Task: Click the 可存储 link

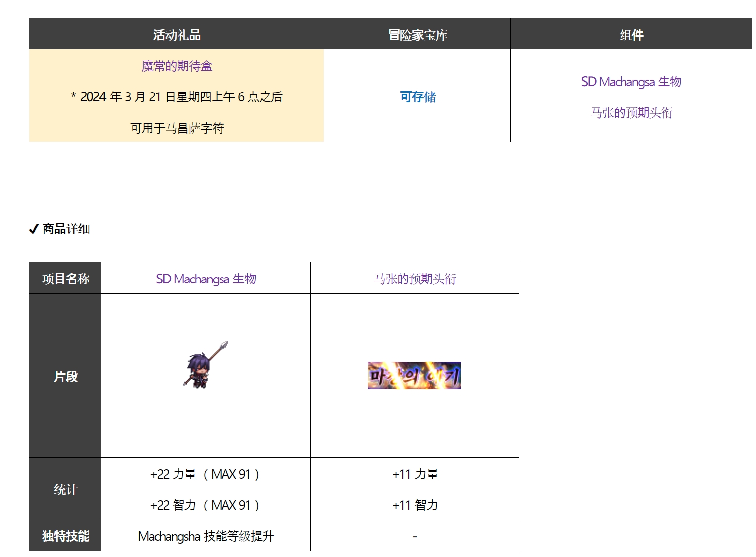Action: click(418, 96)
